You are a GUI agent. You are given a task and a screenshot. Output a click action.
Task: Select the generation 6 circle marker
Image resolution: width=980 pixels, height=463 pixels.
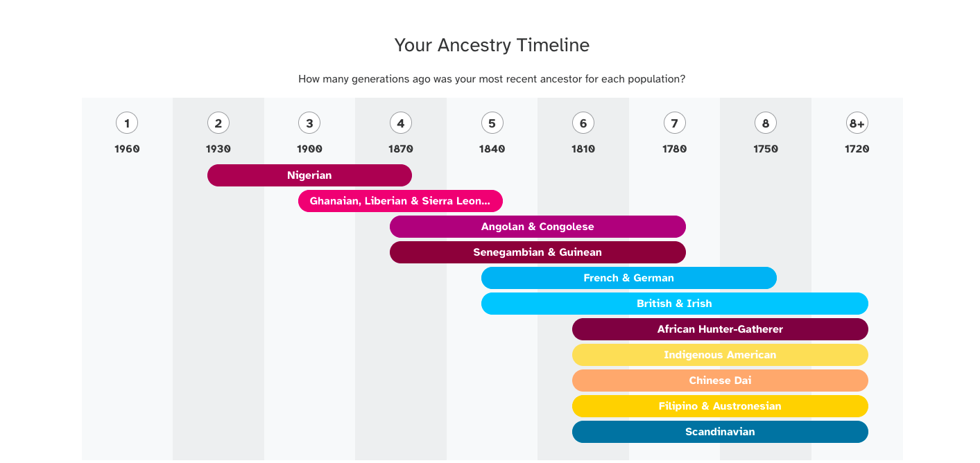(583, 123)
